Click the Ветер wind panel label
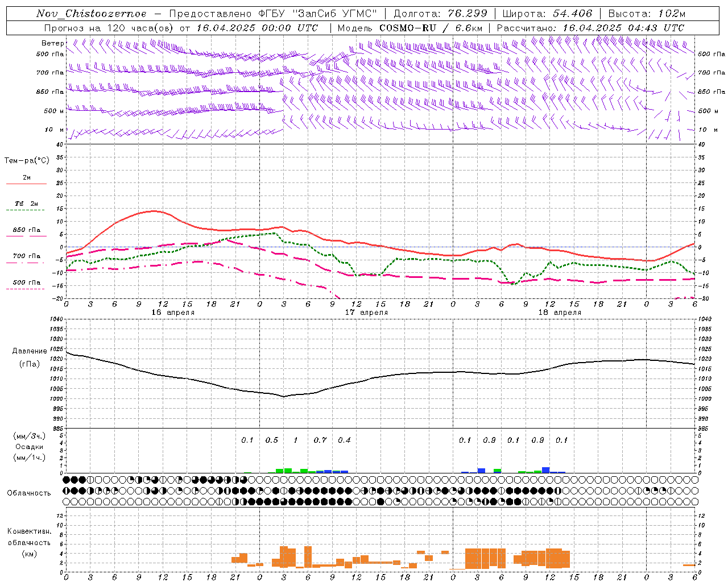The image size is (728, 582). [x=52, y=43]
